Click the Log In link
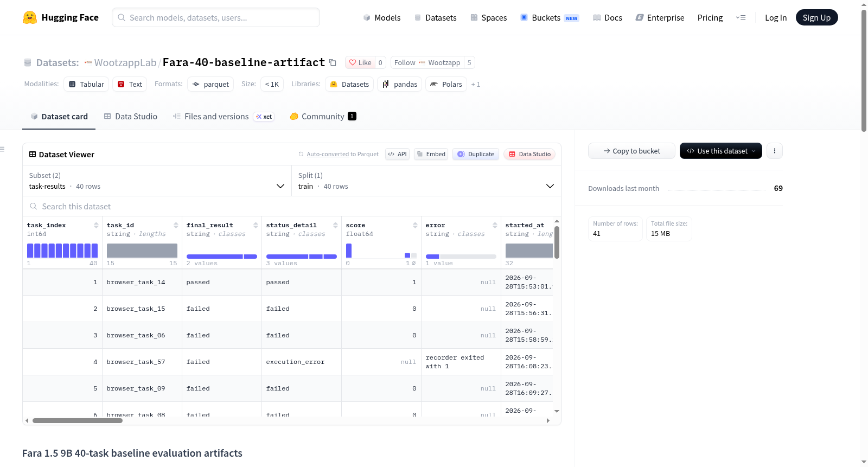868x467 pixels. point(776,17)
